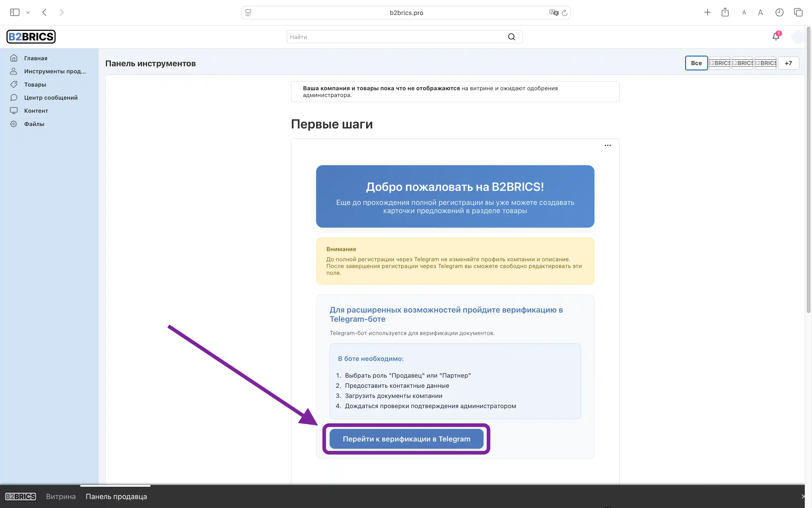Open the three-dots widget menu
The image size is (812, 508).
click(607, 145)
